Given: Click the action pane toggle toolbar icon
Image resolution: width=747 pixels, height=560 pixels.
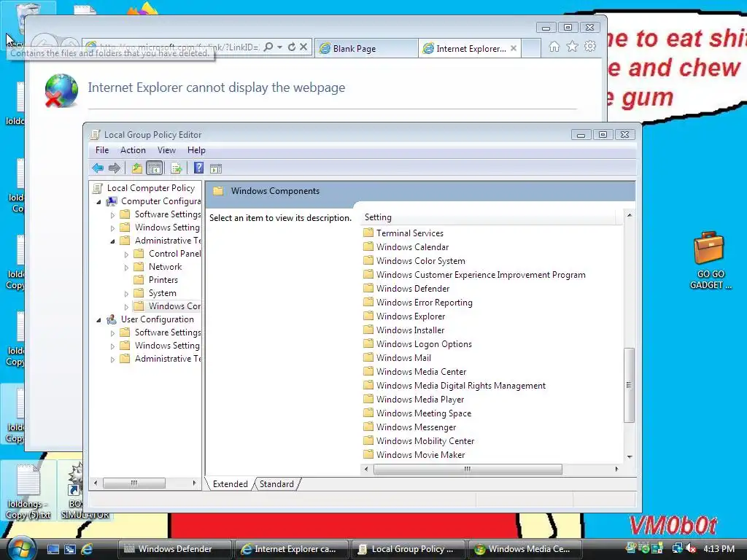Looking at the screenshot, I should point(216,168).
